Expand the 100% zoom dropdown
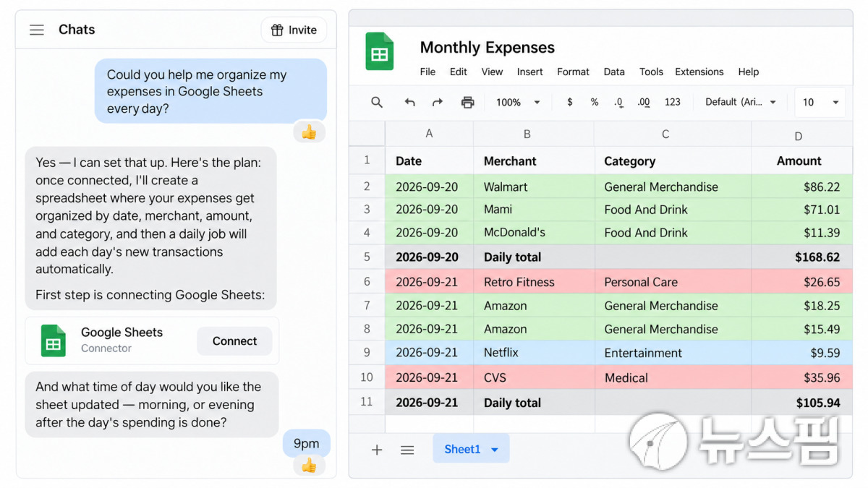868x488 pixels. pos(518,102)
